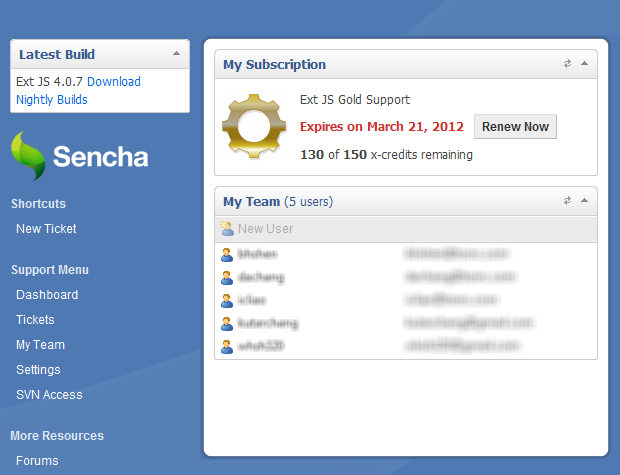Create a New Ticket shortcut
This screenshot has width=620, height=475.
tap(46, 229)
